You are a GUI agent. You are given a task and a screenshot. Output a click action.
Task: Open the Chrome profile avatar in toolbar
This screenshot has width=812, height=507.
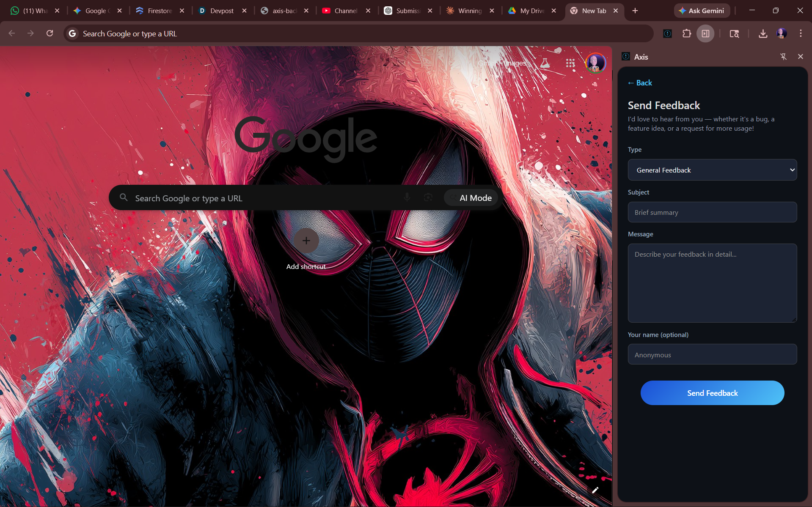point(782,33)
